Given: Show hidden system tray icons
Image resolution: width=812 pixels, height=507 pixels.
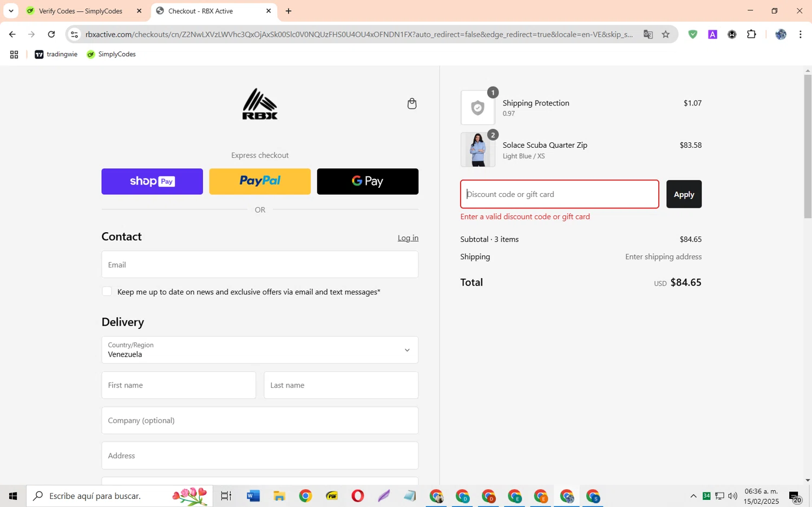Looking at the screenshot, I should pyautogui.click(x=693, y=496).
